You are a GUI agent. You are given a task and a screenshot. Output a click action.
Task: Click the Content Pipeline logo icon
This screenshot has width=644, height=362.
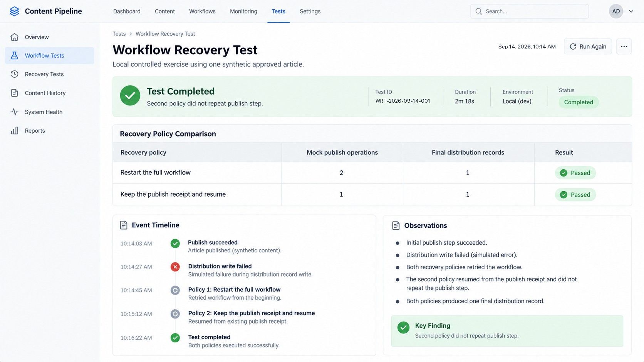click(x=14, y=11)
